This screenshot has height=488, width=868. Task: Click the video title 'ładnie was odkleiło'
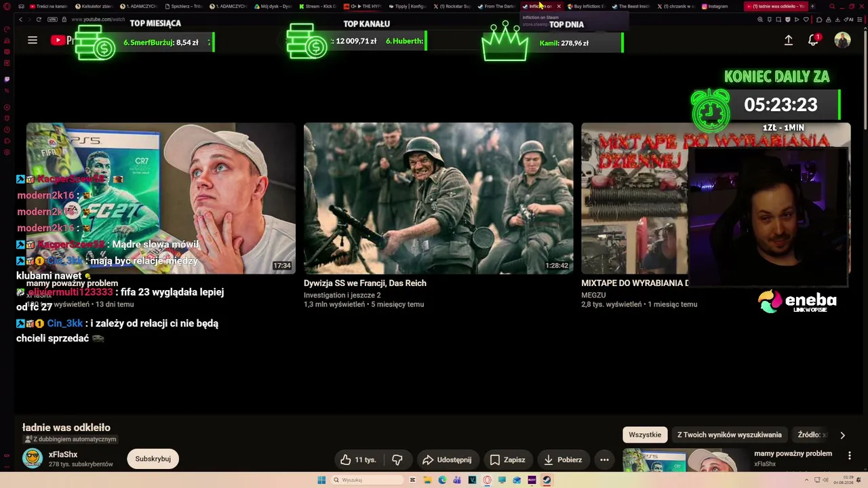[x=66, y=428]
